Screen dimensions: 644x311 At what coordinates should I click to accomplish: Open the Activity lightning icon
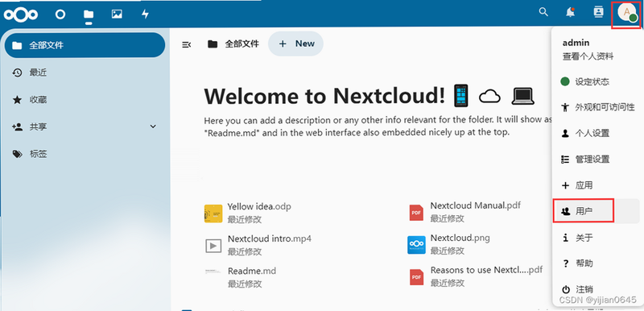[145, 14]
